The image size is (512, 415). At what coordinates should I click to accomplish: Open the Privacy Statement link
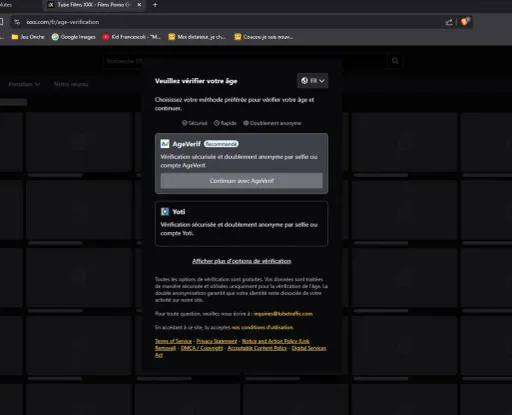[217, 341]
